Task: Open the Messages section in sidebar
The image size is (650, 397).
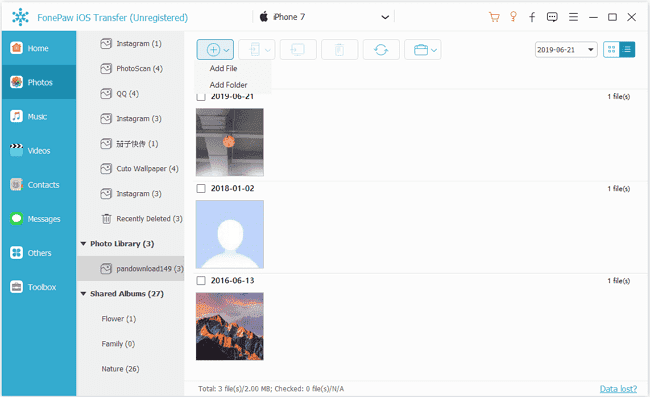Action: click(x=39, y=218)
